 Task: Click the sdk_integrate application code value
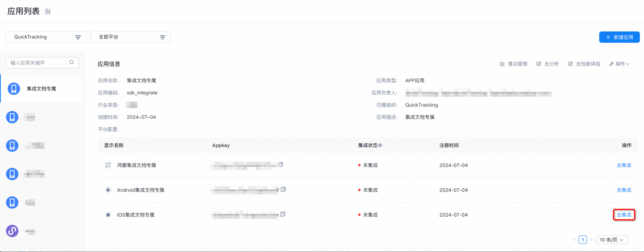point(142,93)
